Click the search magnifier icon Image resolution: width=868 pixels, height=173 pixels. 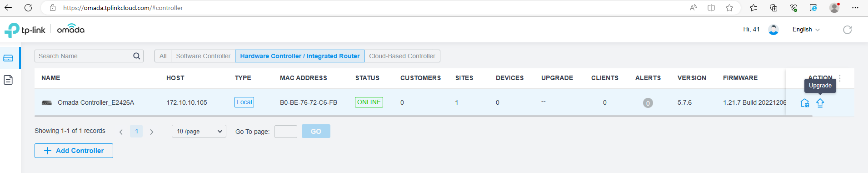(x=136, y=56)
